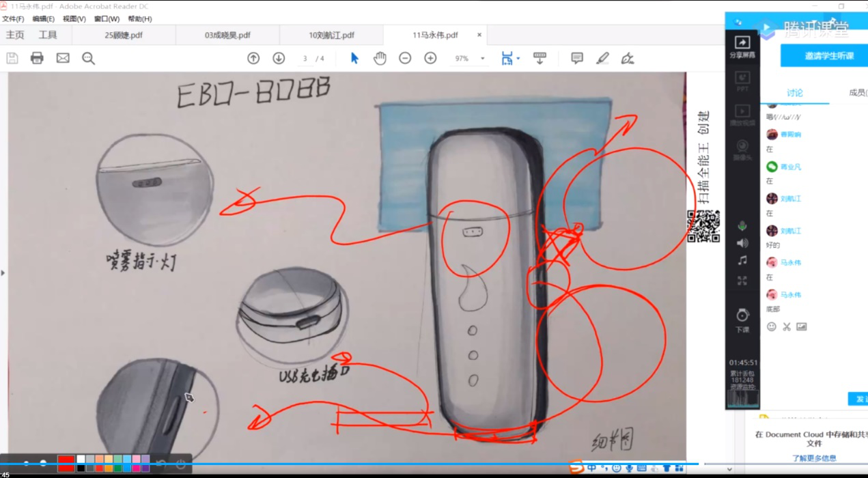Open the find text magnifier tool
The image size is (868, 478).
[x=88, y=58]
